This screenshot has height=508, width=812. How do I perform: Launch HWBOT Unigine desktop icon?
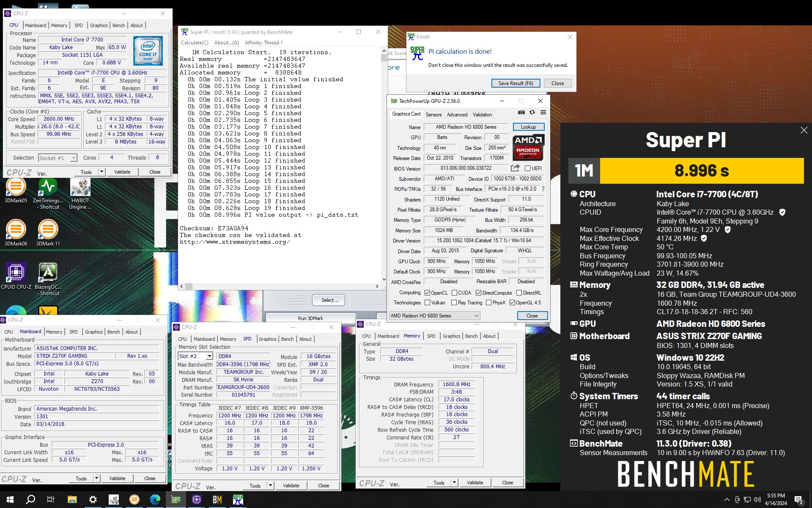tap(80, 193)
